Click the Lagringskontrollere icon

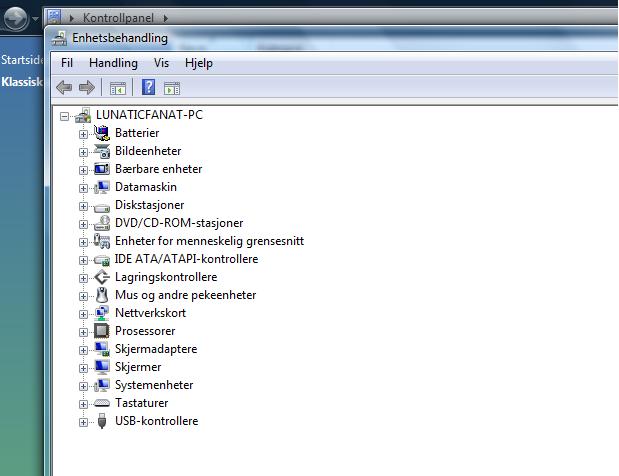(x=102, y=277)
